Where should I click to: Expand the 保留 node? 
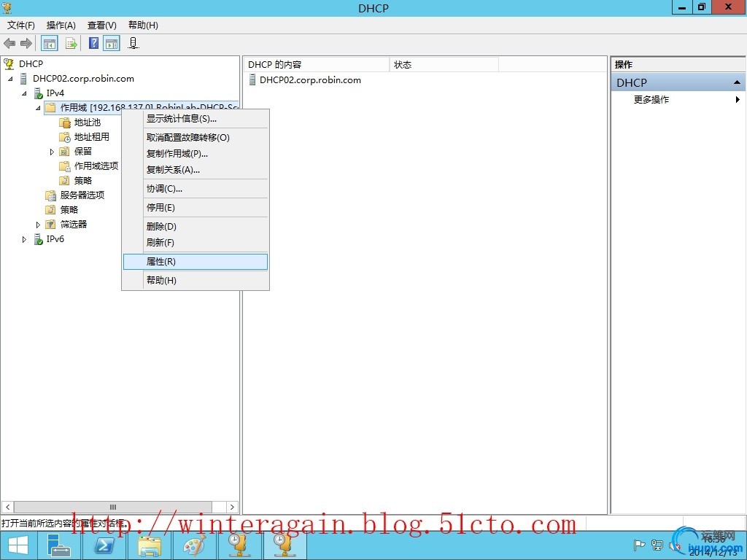pos(52,152)
